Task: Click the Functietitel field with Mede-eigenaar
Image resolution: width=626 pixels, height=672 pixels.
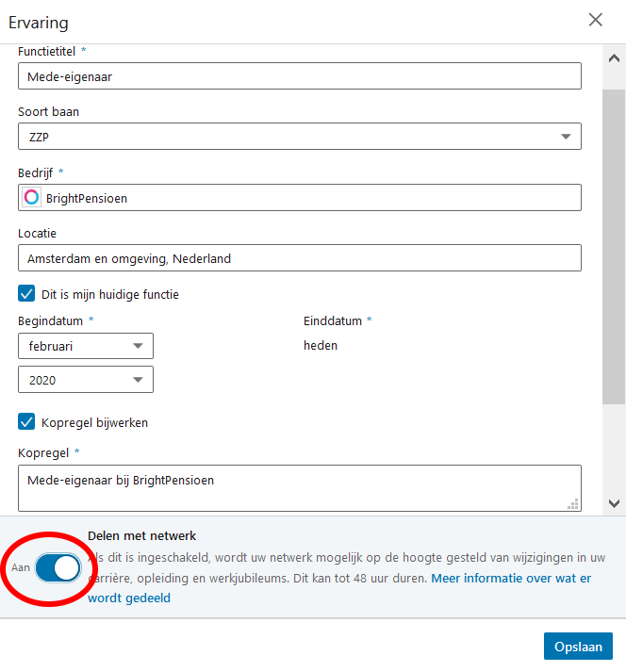Action: [x=300, y=75]
